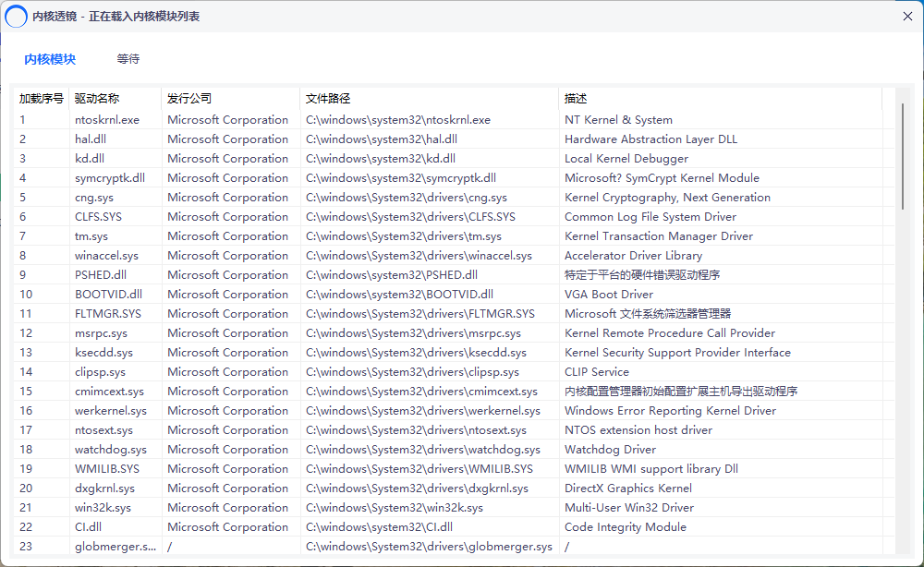The image size is (924, 567).
Task: Sort by the 加载序号 column header
Action: pos(38,98)
